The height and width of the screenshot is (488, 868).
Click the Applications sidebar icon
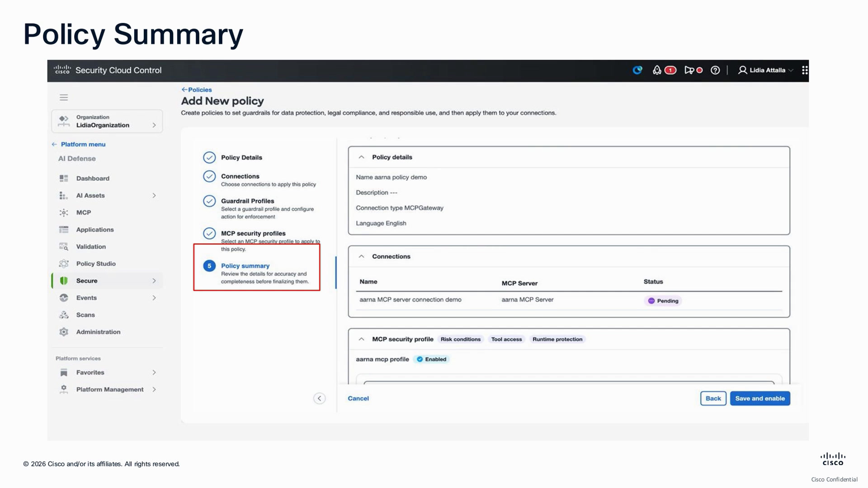coord(64,230)
